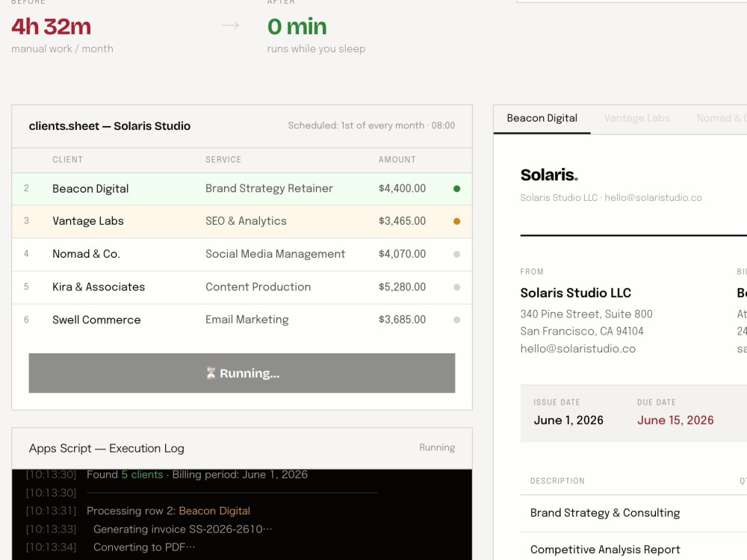Click the $5,280.00 amount cell
This screenshot has height=560, width=747.
pos(402,287)
